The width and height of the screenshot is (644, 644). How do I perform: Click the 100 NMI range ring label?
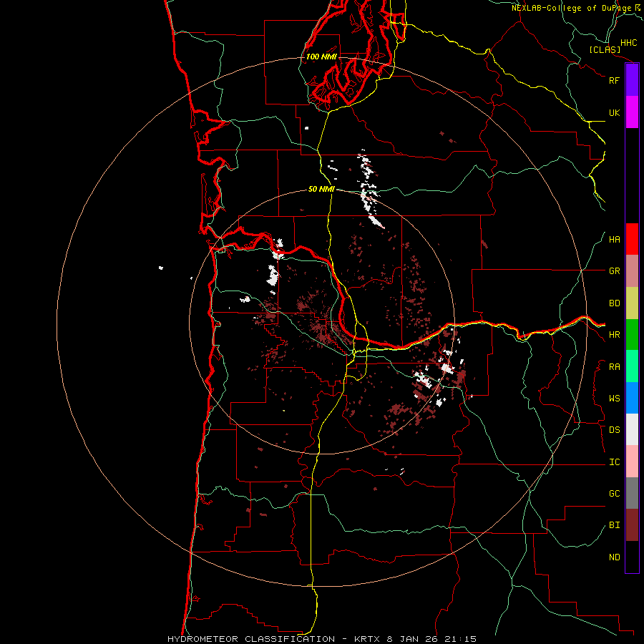click(x=321, y=57)
